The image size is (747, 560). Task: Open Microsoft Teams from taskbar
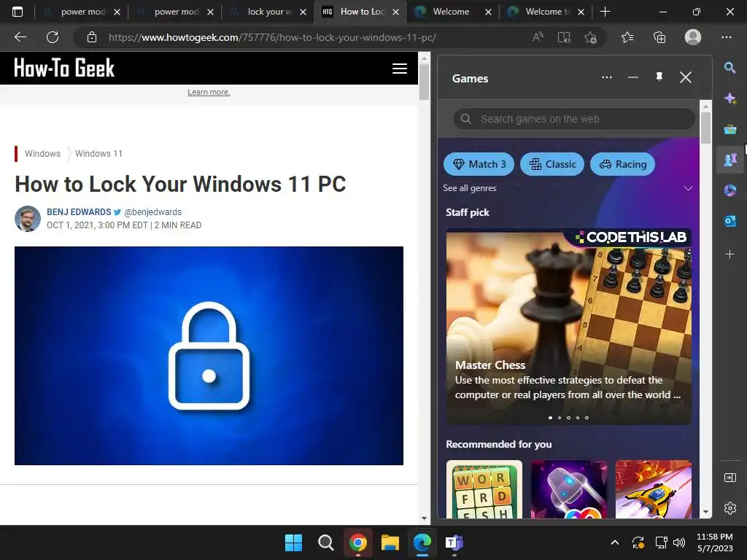(454, 542)
